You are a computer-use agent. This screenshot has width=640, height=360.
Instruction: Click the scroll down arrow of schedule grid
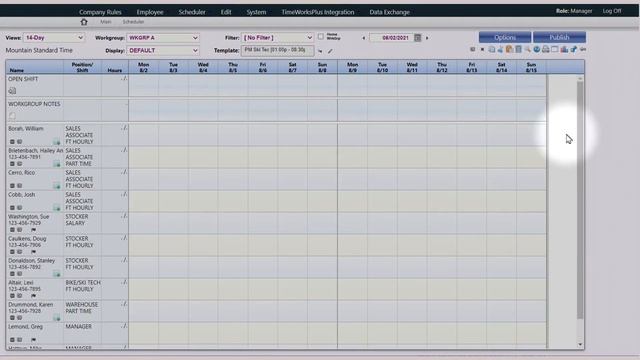tap(580, 345)
